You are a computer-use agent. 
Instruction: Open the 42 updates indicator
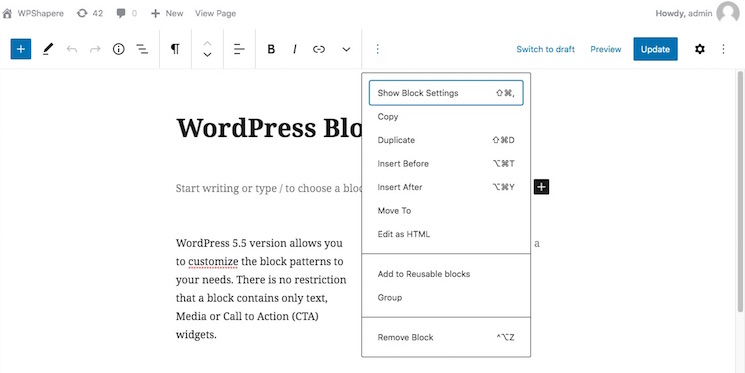[90, 13]
